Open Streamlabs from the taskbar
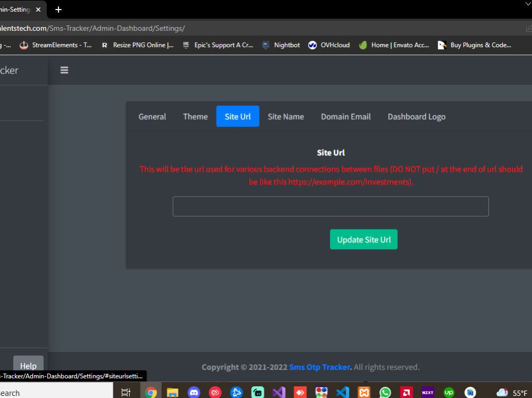Viewport: 532px width, 398px height. click(x=258, y=393)
